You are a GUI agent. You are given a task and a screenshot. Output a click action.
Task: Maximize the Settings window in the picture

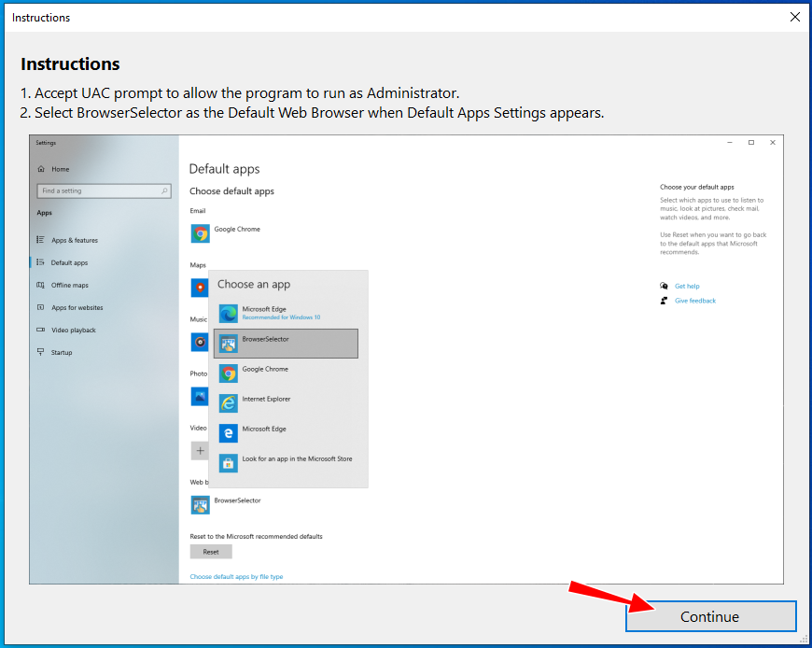pos(751,143)
